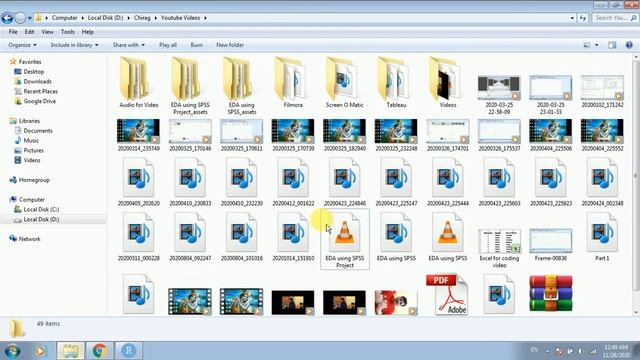Create a New folder
Viewport: 640px width, 360px height.
(230, 45)
